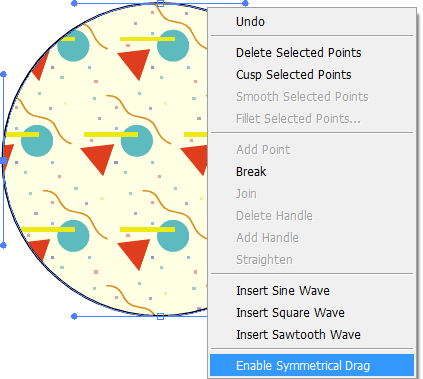Select the hollow square node at circle's bottom
The height and width of the screenshot is (379, 423).
click(160, 316)
